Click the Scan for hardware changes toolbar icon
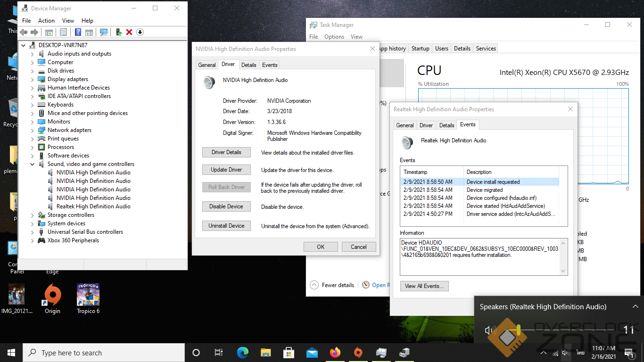 (x=104, y=32)
